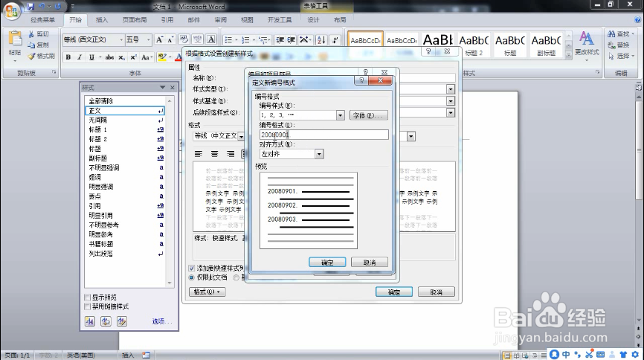
Task: Click the show paragraph marks icon
Action: coord(335,40)
